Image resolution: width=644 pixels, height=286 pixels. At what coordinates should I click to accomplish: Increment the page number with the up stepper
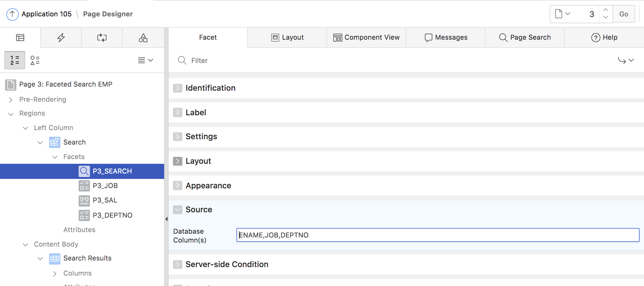coord(606,10)
